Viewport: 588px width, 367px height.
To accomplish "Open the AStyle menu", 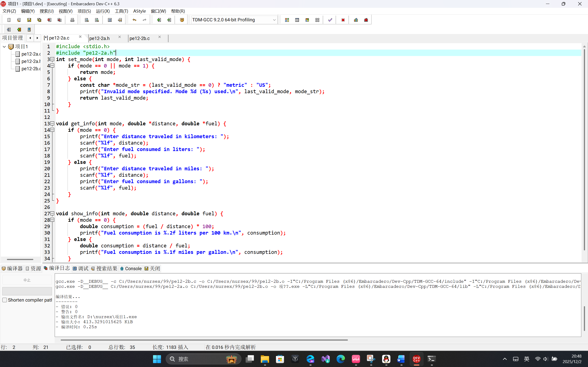I will [x=139, y=11].
